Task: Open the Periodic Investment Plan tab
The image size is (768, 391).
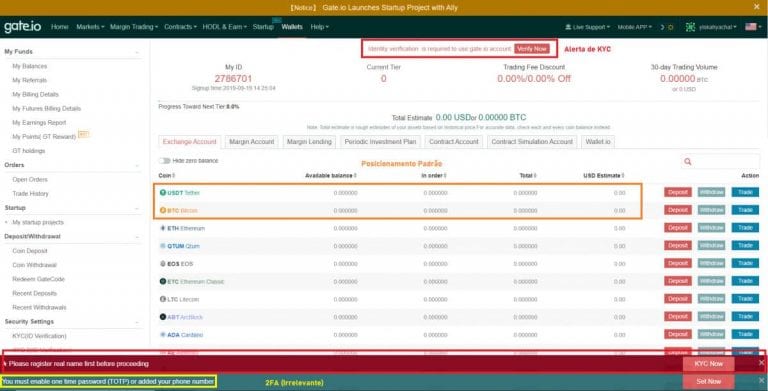Action: tap(380, 142)
